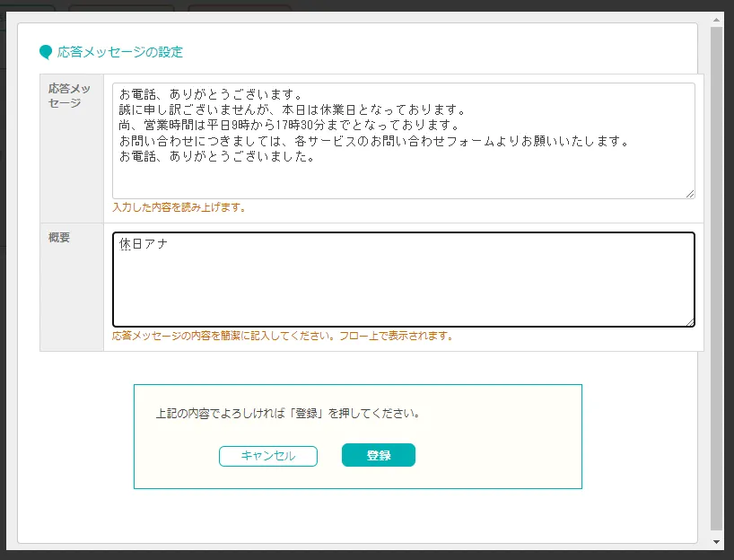The image size is (734, 560).
Task: Cancel with the キャンセル button
Action: 268,456
